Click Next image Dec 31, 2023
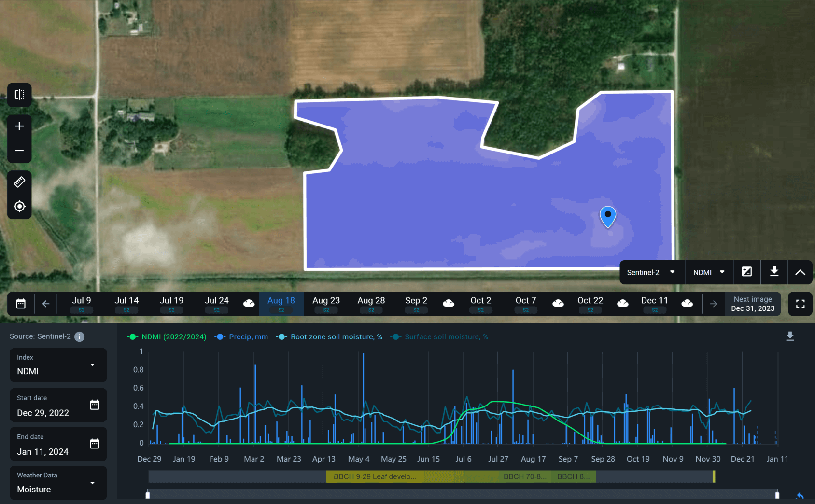The height and width of the screenshot is (504, 815). pyautogui.click(x=753, y=304)
